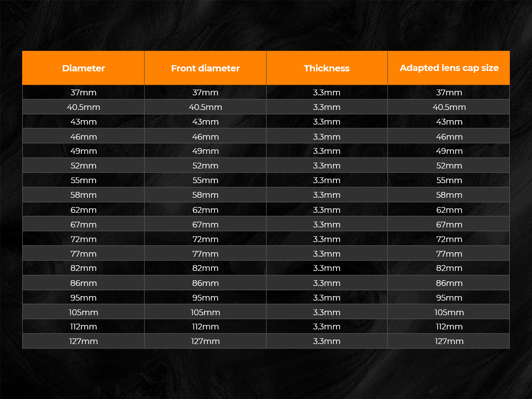Select 67mm in the Front diameter column
The image size is (532, 399).
[205, 224]
